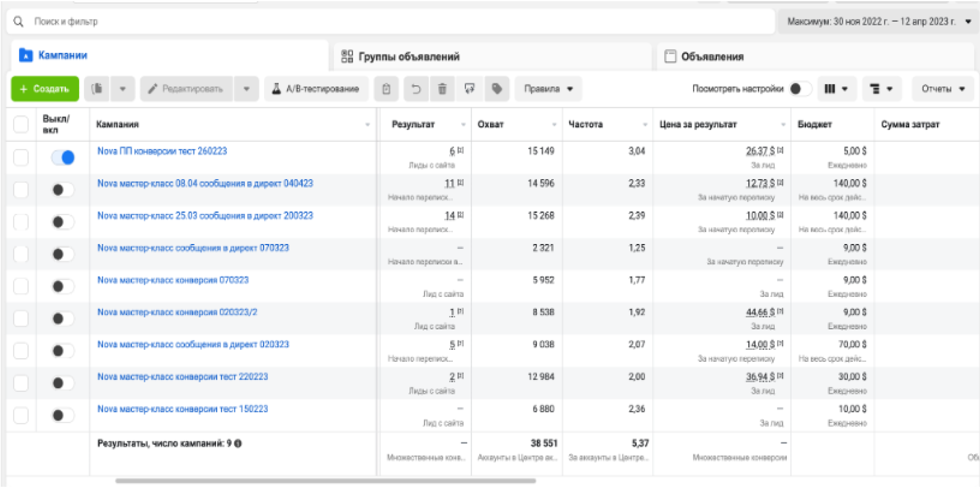Click the export share icon
Viewport: 980px width, 488px height.
pyautogui.click(x=469, y=89)
